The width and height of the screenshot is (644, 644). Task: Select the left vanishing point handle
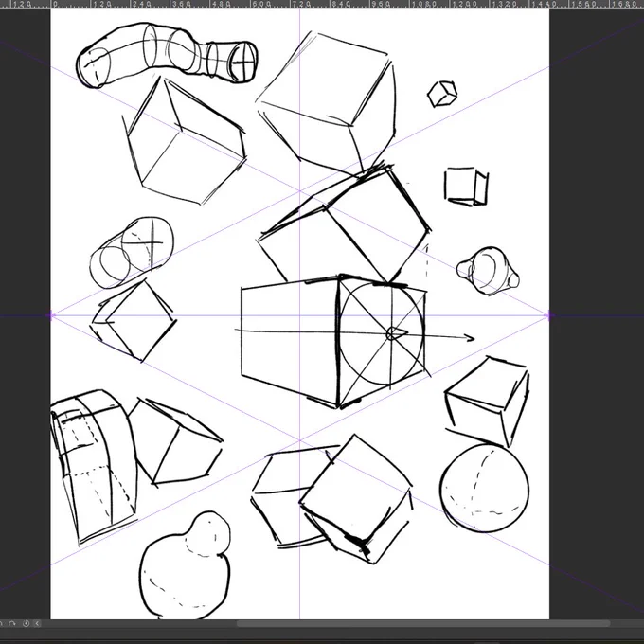click(x=51, y=315)
